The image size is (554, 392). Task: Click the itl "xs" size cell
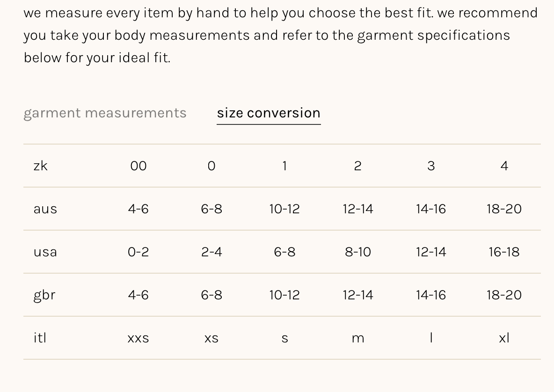pyautogui.click(x=211, y=338)
